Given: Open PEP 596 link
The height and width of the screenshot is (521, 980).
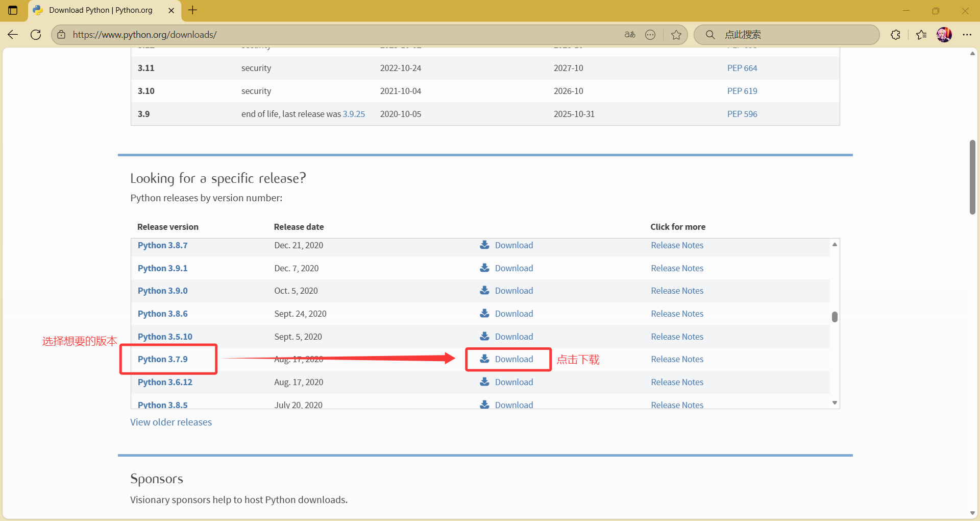Looking at the screenshot, I should pyautogui.click(x=742, y=114).
